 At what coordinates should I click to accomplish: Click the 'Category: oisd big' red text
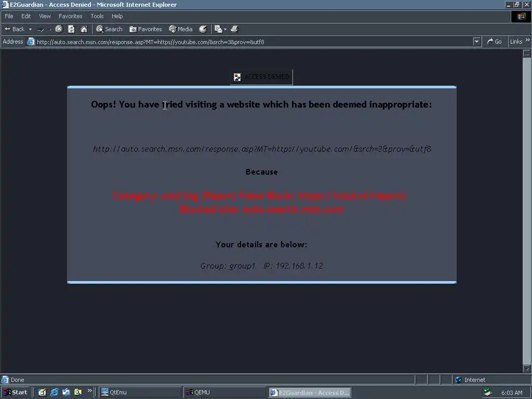tap(260, 196)
